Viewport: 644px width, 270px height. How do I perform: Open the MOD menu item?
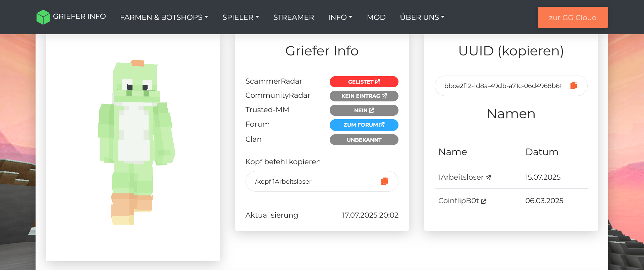[376, 17]
